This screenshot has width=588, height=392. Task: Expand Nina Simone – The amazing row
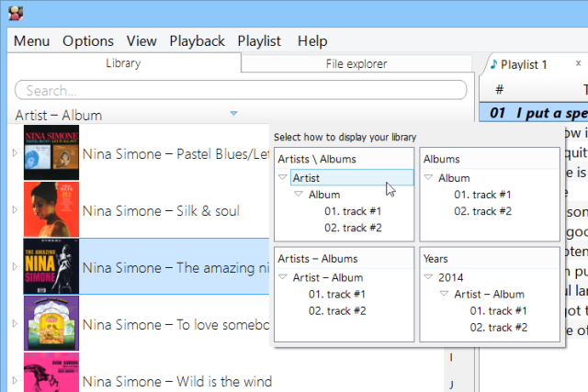(15, 267)
